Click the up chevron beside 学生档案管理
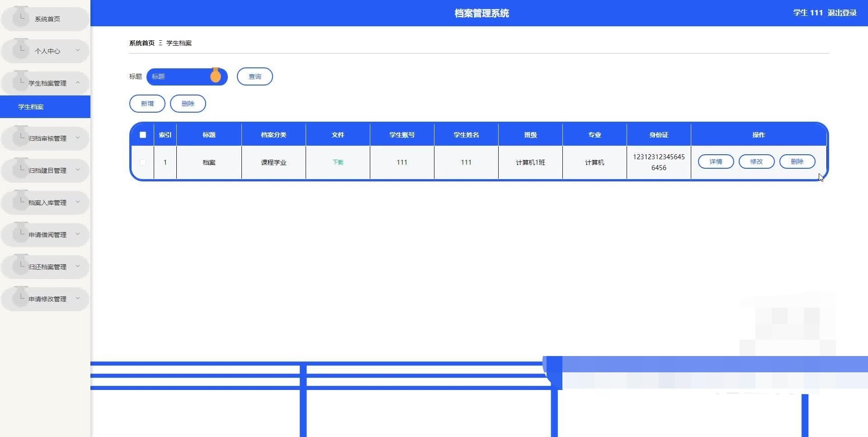The width and height of the screenshot is (868, 437). tap(78, 83)
